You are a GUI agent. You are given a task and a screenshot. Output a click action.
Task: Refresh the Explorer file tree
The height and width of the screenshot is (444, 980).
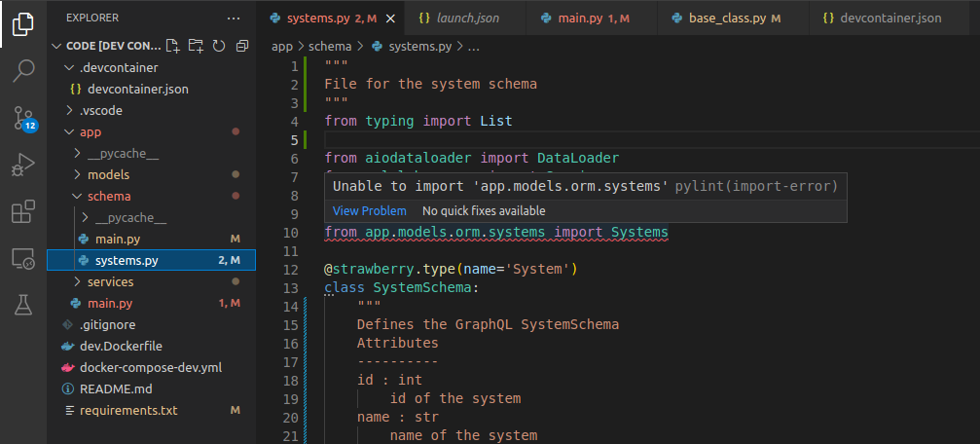pos(219,46)
